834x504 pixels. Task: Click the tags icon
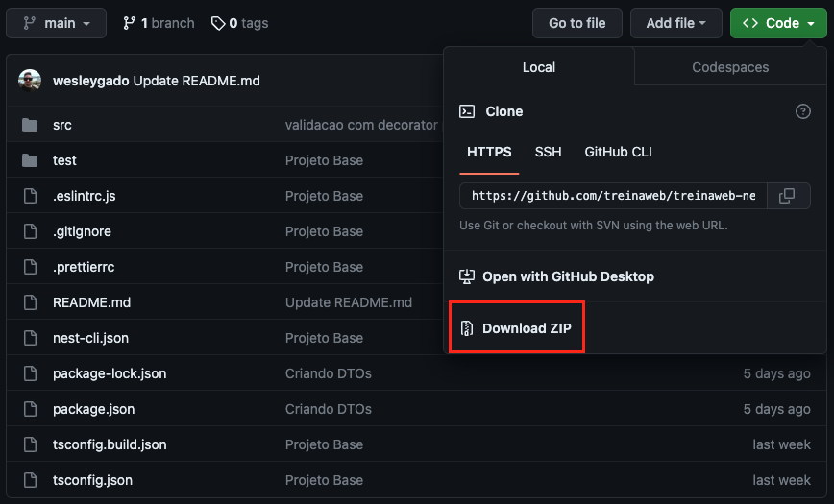pyautogui.click(x=218, y=23)
